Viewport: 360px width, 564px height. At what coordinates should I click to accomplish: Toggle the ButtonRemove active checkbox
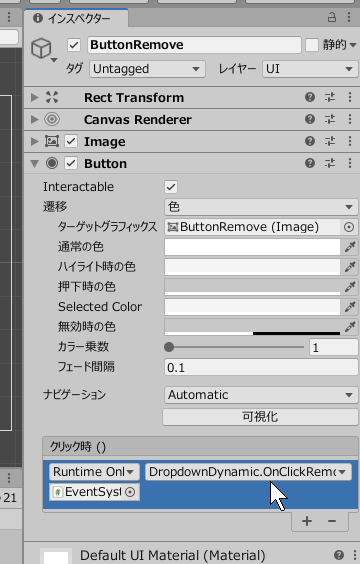coord(74,45)
